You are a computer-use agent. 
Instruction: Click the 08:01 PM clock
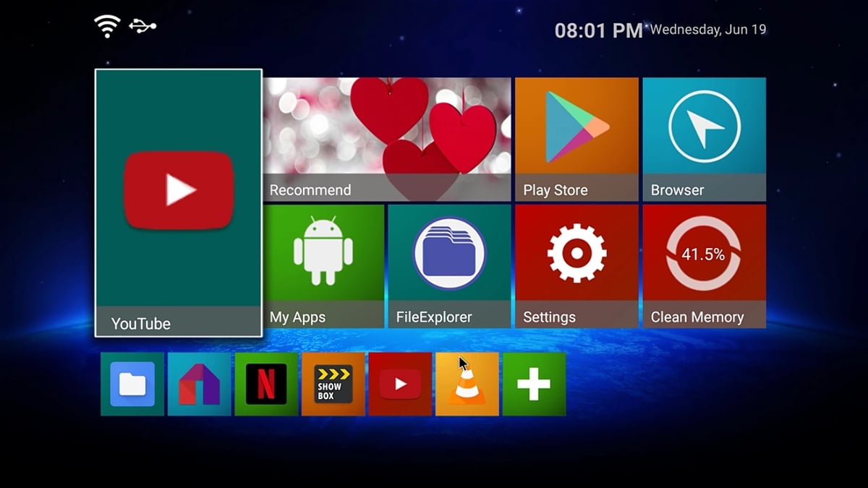tap(598, 30)
